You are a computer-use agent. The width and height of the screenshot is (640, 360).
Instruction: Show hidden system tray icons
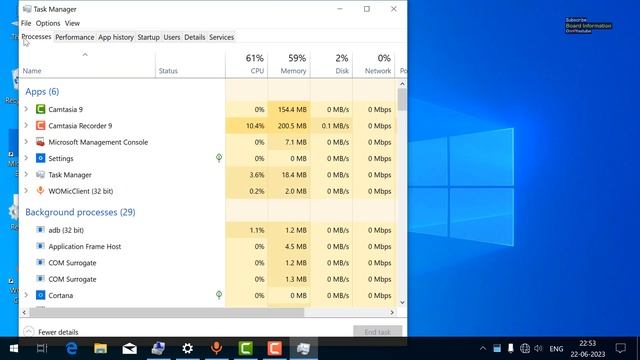tap(483, 348)
